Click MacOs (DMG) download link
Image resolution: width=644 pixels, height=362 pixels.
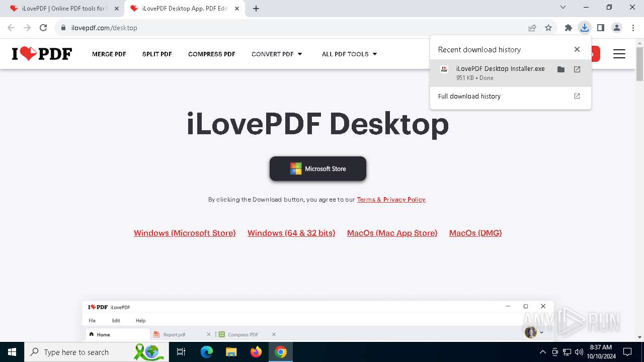pos(475,233)
